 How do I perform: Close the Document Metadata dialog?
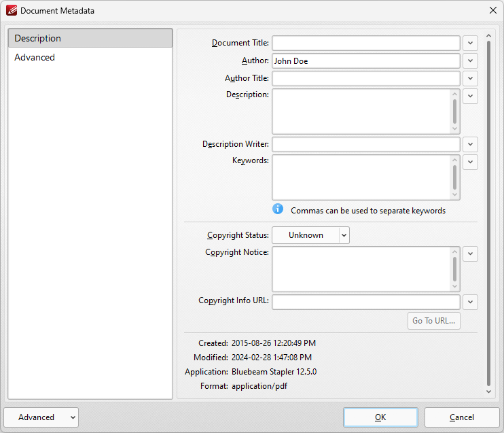click(x=492, y=10)
